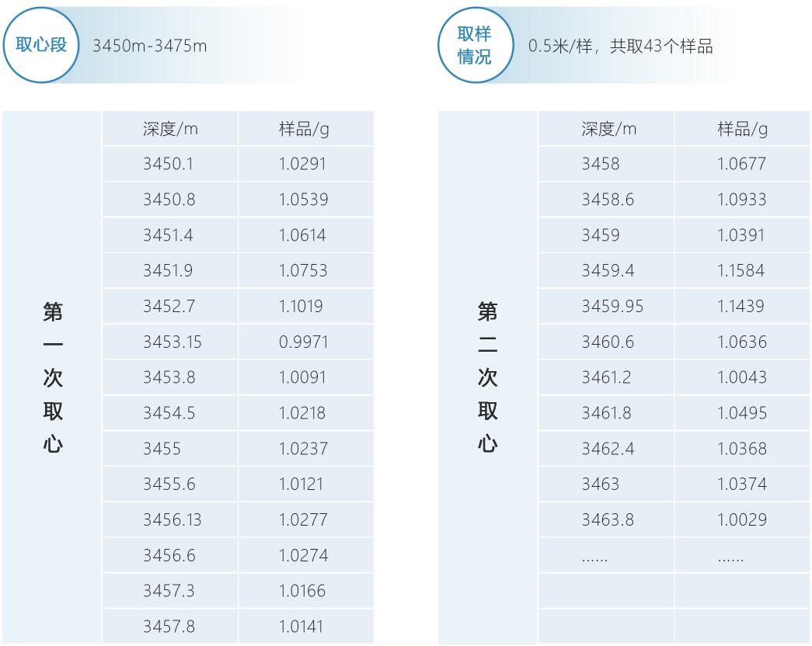Click the ellipsis cell in second depth column
The height and width of the screenshot is (646, 812).
pyautogui.click(x=594, y=557)
